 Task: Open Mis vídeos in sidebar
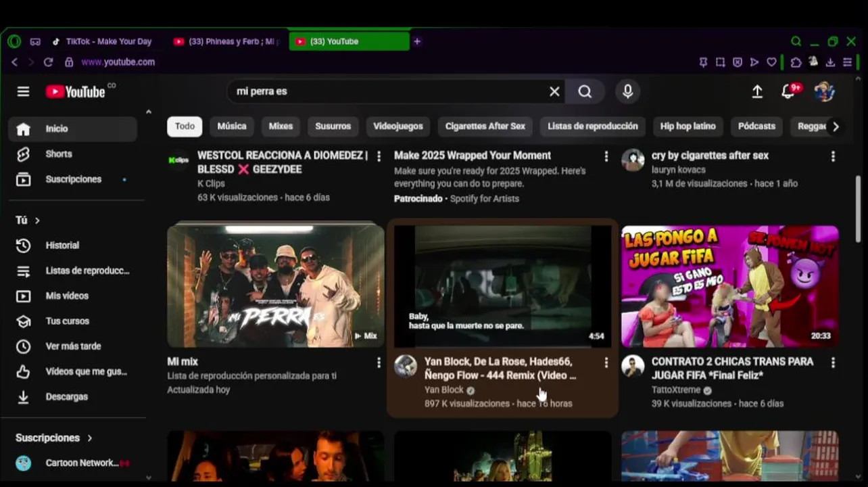pos(72,296)
